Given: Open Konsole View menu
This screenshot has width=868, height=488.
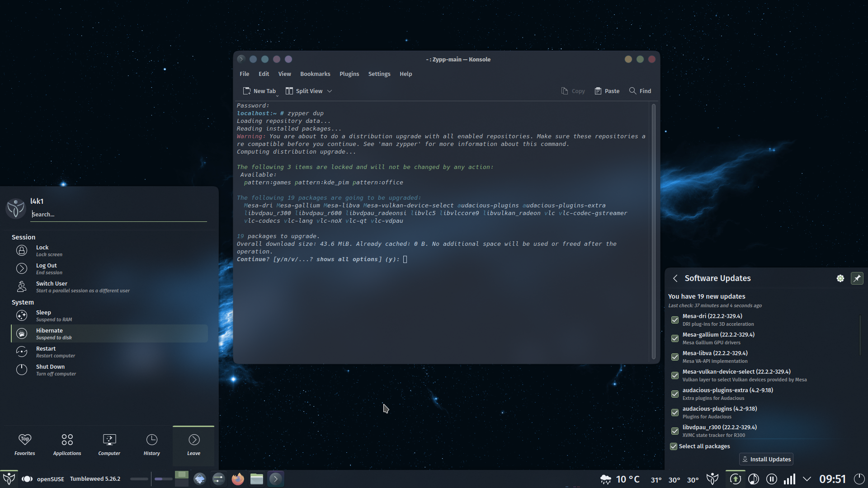Looking at the screenshot, I should pos(284,74).
